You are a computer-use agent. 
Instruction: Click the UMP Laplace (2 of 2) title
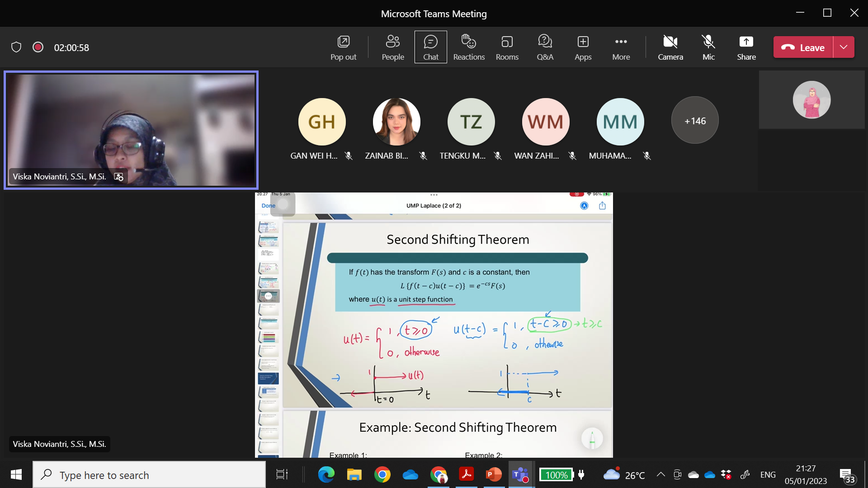click(x=434, y=206)
